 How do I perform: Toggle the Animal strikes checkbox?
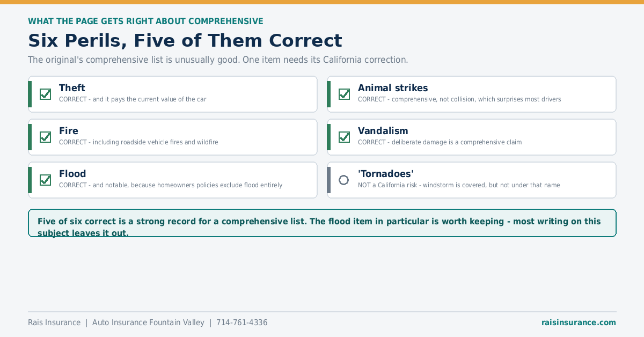(344, 94)
